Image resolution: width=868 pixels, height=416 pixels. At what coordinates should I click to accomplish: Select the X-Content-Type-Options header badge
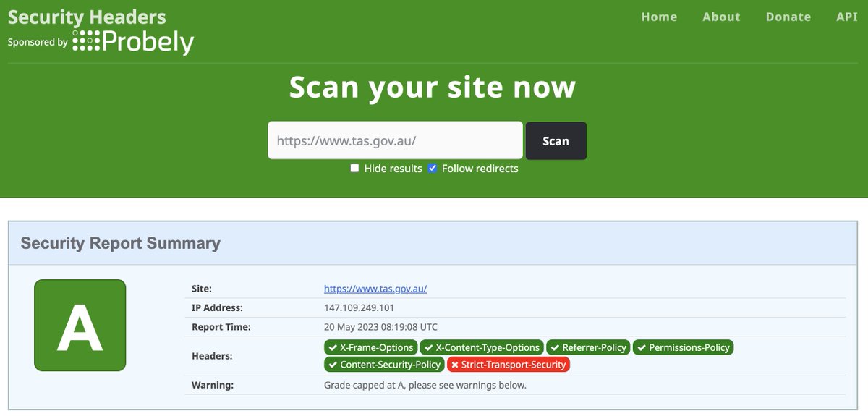point(482,347)
